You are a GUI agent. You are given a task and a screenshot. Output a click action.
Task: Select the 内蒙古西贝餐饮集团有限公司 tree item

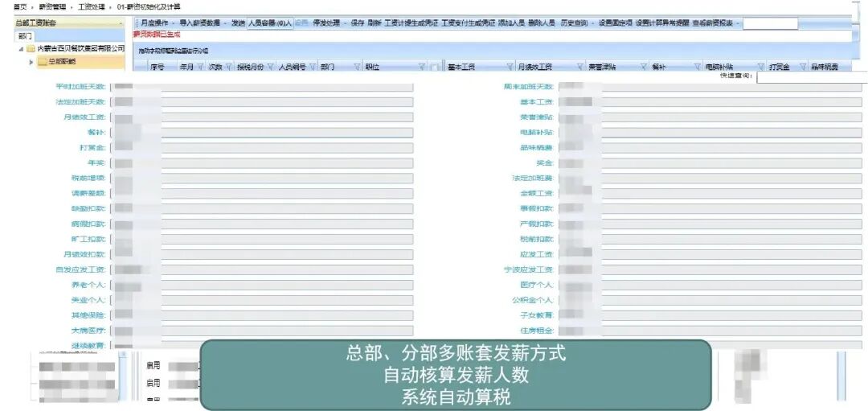pos(81,49)
